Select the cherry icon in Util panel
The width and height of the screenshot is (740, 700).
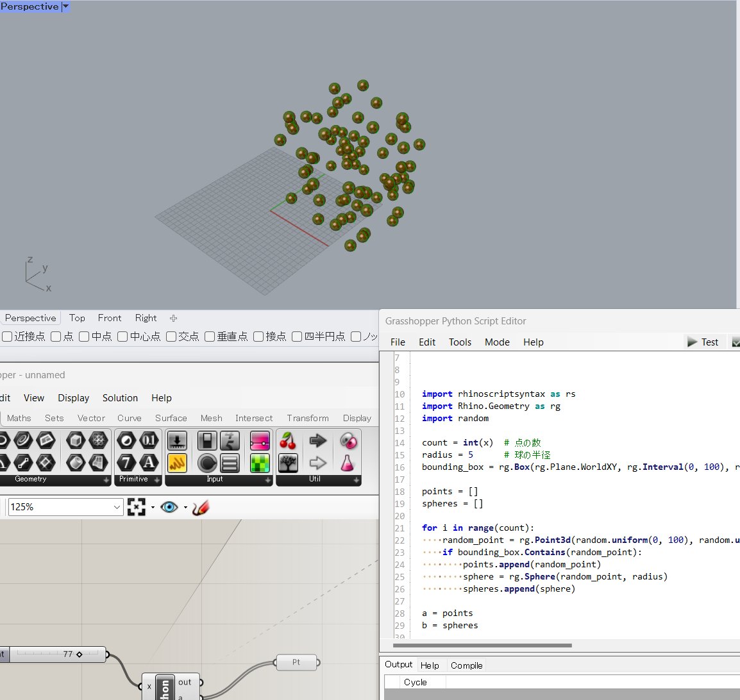tap(288, 441)
